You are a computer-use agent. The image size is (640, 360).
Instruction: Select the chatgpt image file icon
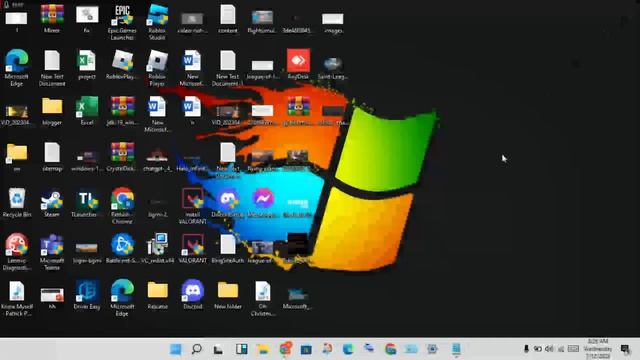157,159
